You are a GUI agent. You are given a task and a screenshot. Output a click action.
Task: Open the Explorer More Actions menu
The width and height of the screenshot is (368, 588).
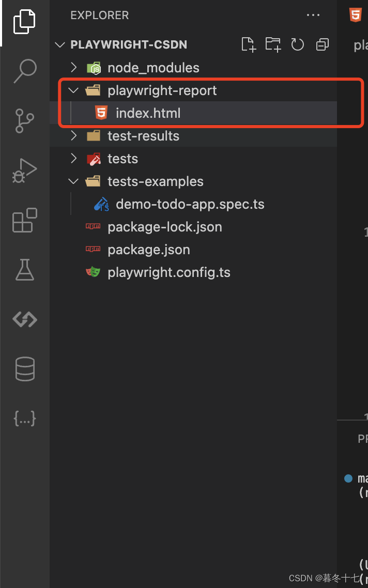pos(313,15)
